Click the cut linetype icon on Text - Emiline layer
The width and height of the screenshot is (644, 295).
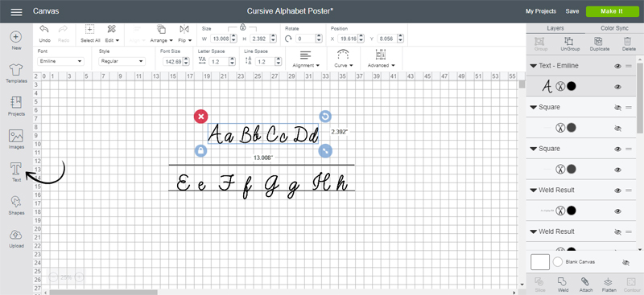pyautogui.click(x=559, y=86)
